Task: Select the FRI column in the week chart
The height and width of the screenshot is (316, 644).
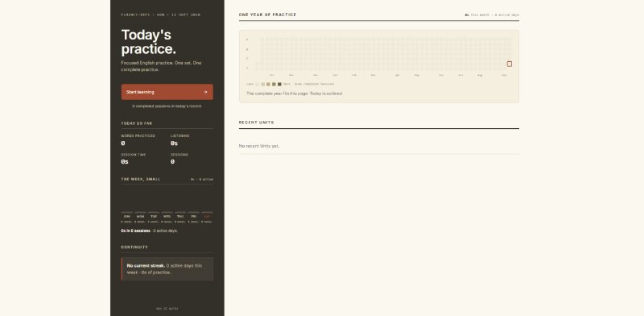Action: 193,217
